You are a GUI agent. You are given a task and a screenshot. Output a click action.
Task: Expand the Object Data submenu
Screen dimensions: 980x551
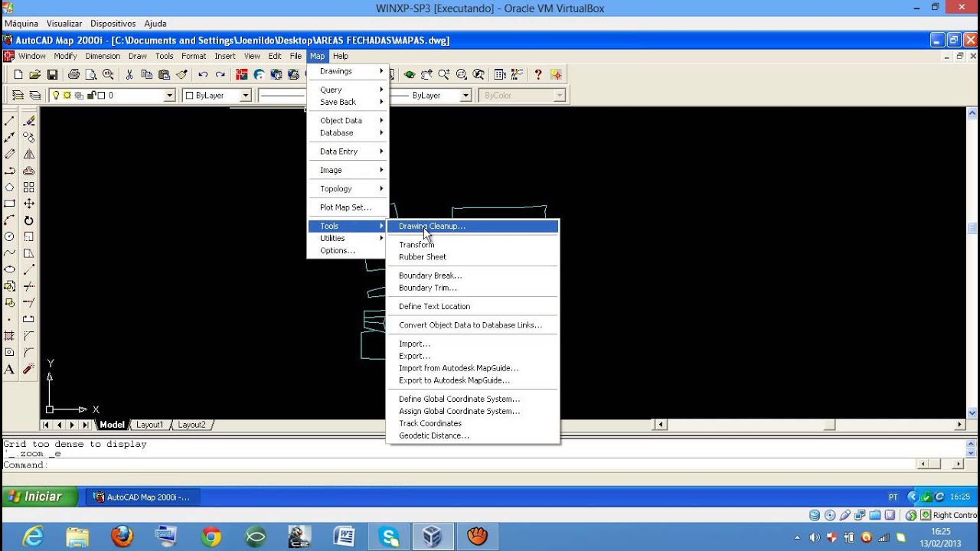coord(348,120)
